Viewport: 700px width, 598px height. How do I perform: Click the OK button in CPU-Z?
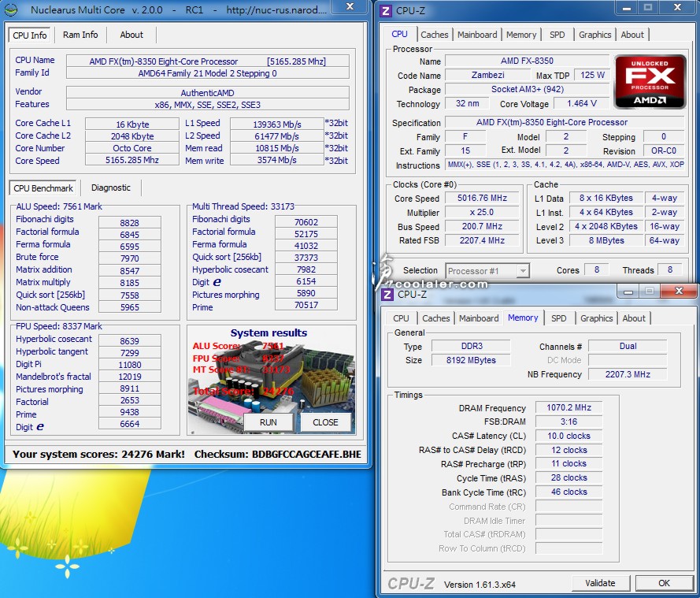pos(664,583)
